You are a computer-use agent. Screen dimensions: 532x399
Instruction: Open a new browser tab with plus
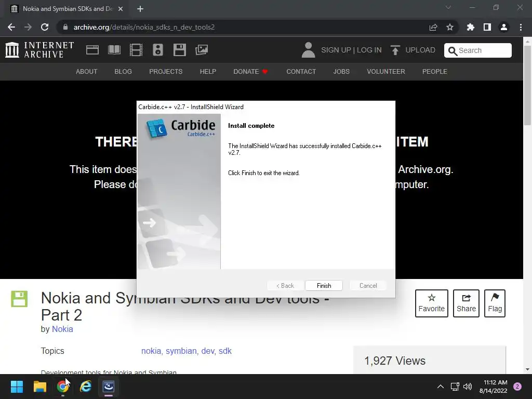click(x=140, y=9)
